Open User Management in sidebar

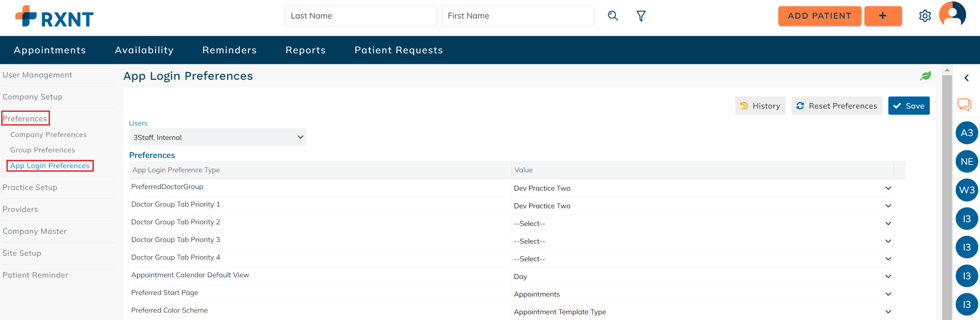pos(37,75)
